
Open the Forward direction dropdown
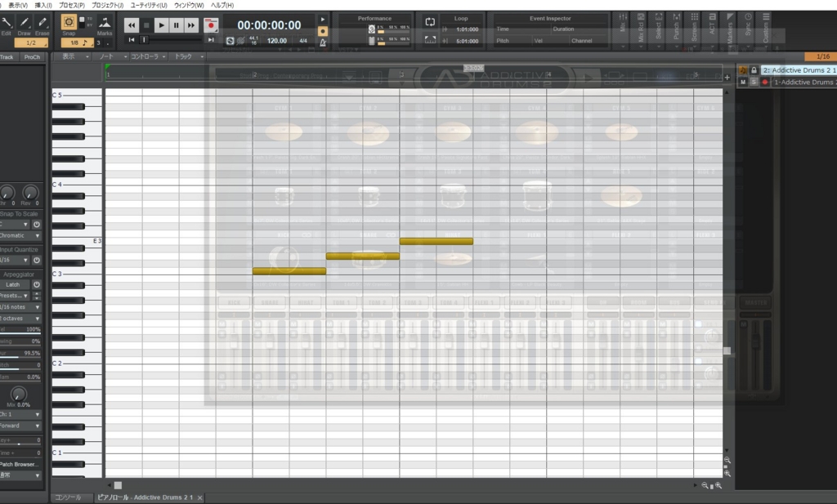pyautogui.click(x=20, y=426)
